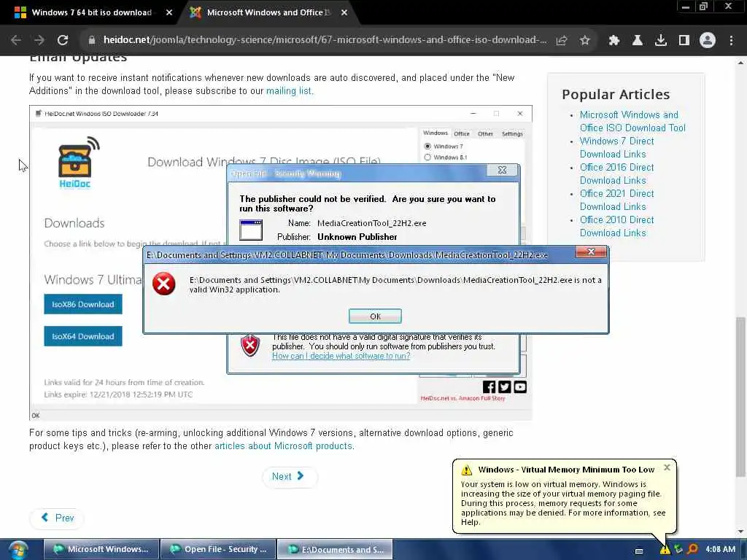Click the program icon beside MediaCreationTool_22H2.exe name
The width and height of the screenshot is (747, 560).
pos(251,230)
